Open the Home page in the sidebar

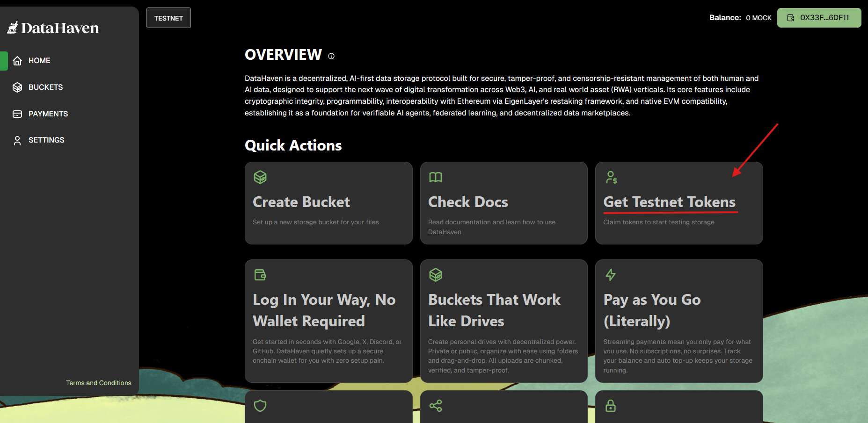(x=39, y=61)
